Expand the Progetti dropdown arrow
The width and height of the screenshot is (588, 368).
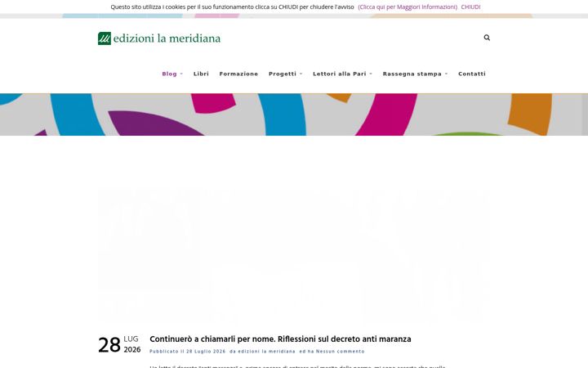[x=301, y=74]
